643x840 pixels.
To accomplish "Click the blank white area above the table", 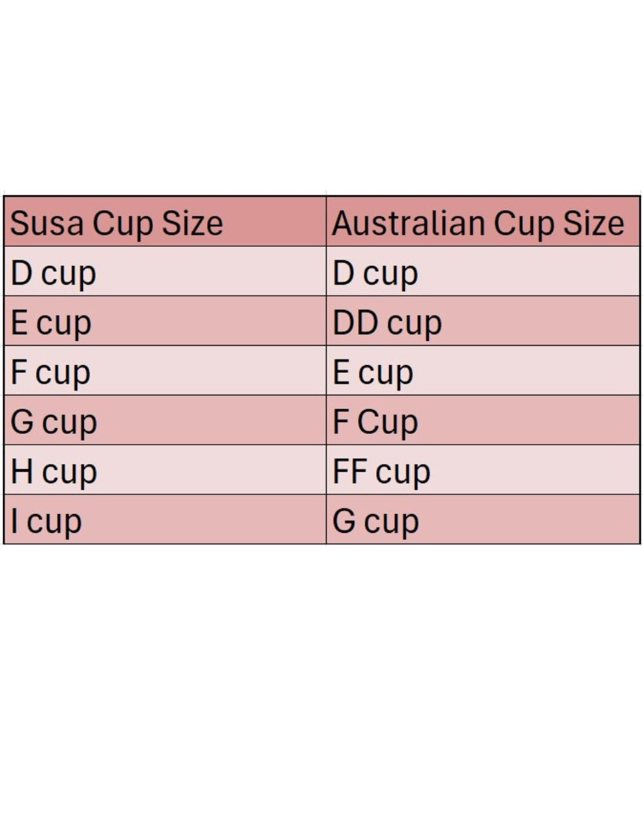I will coord(321,96).
